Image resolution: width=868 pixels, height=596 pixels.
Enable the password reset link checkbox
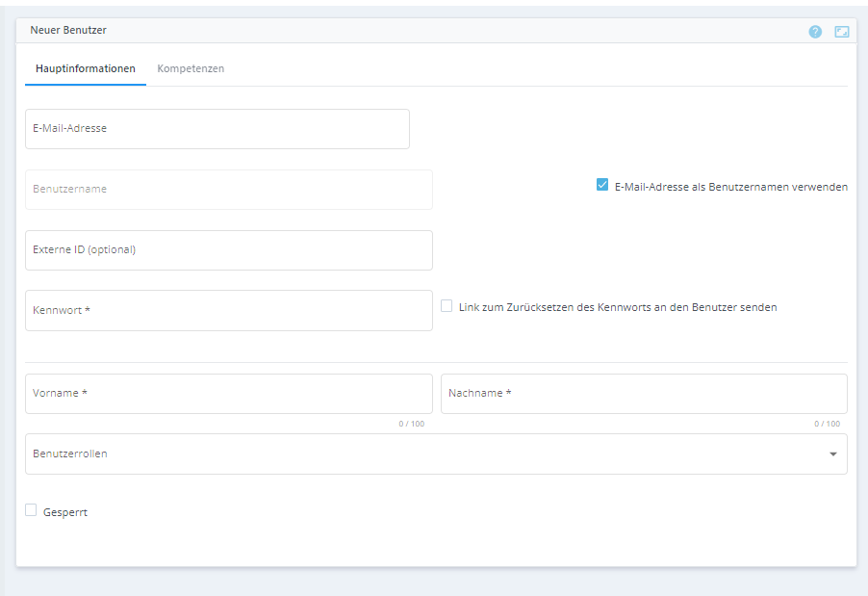[447, 306]
